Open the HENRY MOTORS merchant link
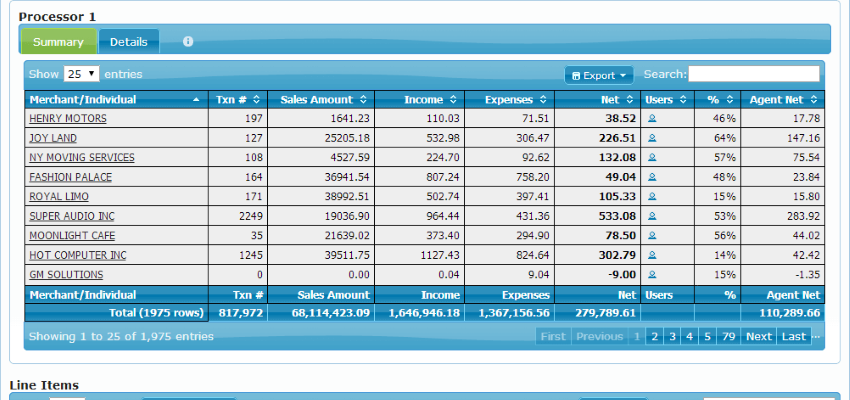 (68, 118)
